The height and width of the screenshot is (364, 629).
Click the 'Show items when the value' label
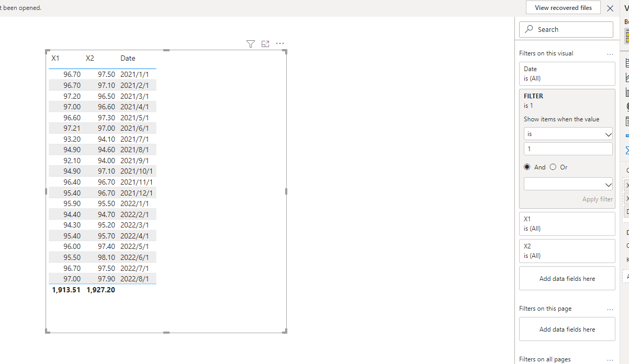coord(561,119)
